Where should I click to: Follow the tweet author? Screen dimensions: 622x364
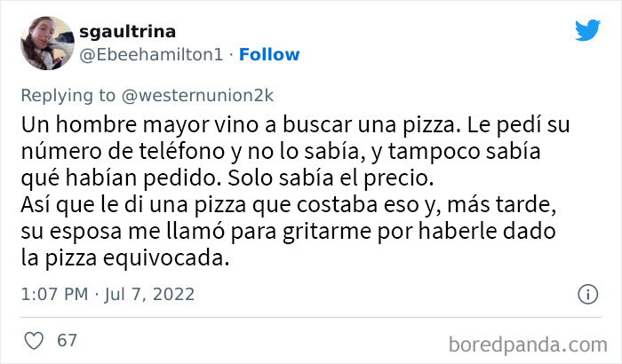[269, 54]
